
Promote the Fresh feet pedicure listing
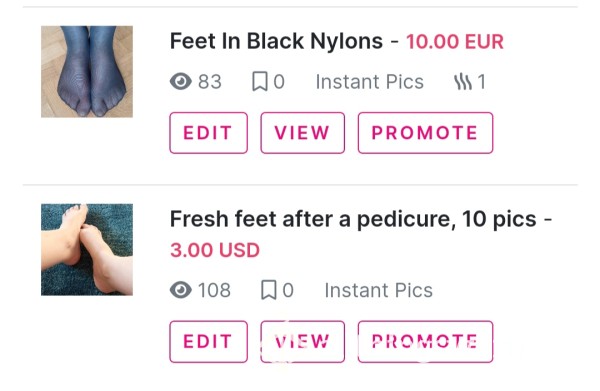(426, 341)
